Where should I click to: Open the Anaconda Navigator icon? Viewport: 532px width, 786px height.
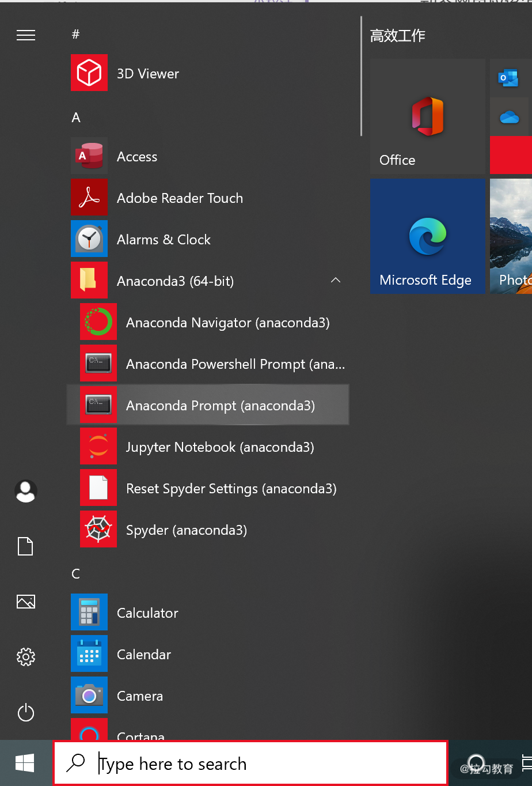(98, 322)
